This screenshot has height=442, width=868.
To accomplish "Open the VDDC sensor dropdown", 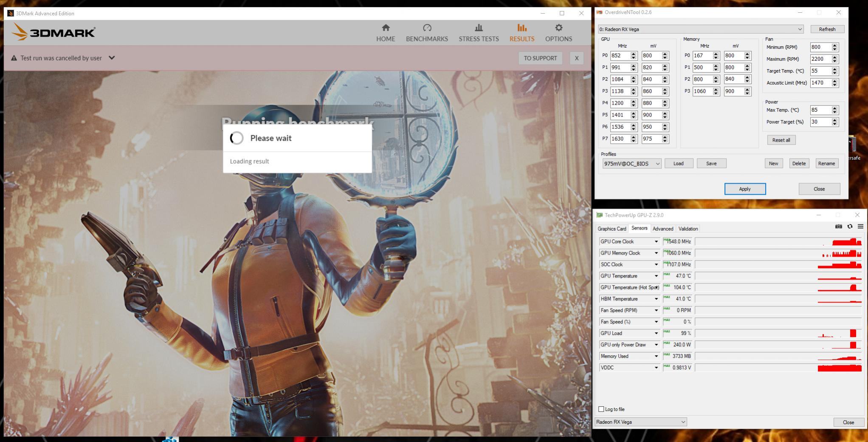I will (x=656, y=368).
